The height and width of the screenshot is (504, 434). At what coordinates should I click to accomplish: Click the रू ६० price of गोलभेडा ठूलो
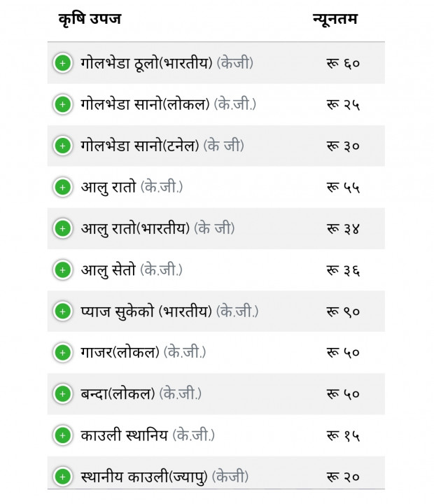click(343, 63)
